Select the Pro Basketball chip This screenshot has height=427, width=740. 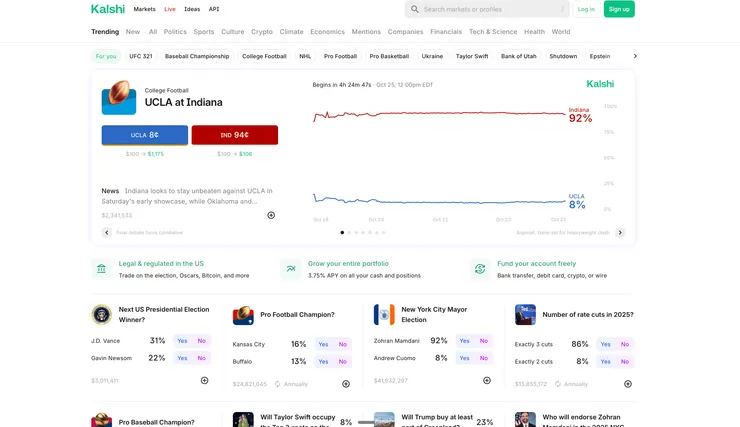click(389, 56)
